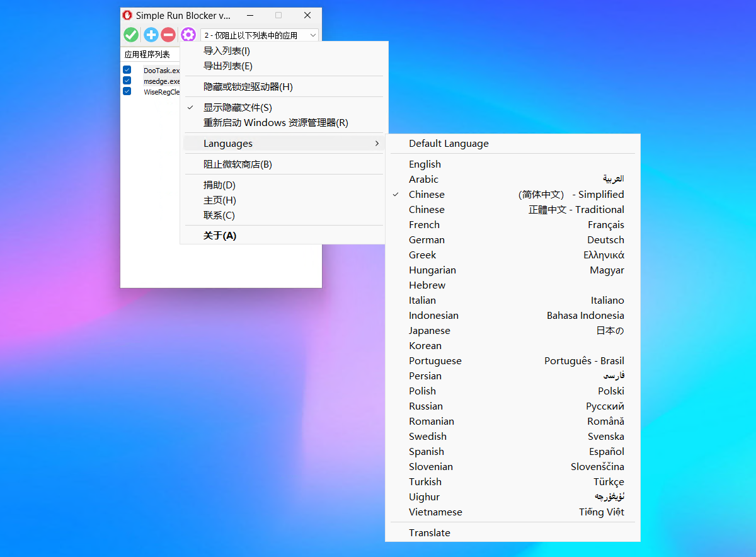Viewport: 756px width, 557px height.
Task: Open the 联系(C) menu entry
Action: [x=283, y=215]
